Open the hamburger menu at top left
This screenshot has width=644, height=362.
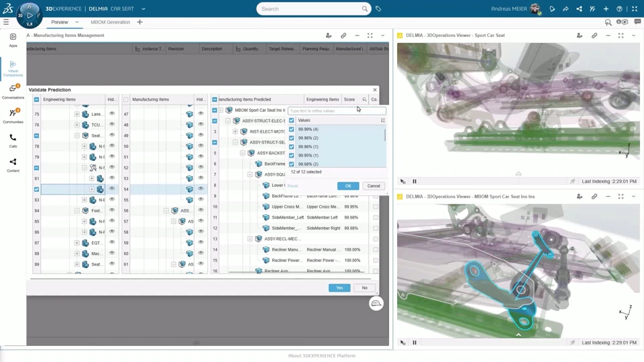[6, 21]
